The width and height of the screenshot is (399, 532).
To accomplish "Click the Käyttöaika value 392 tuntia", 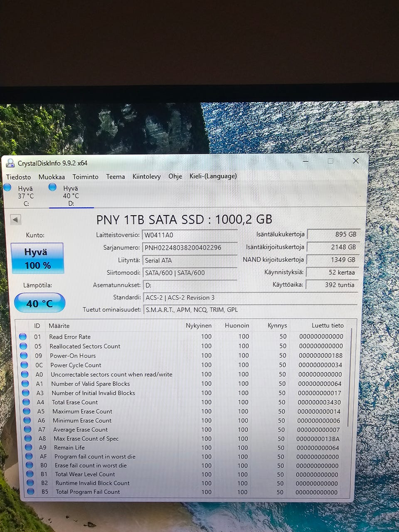I will [x=331, y=285].
